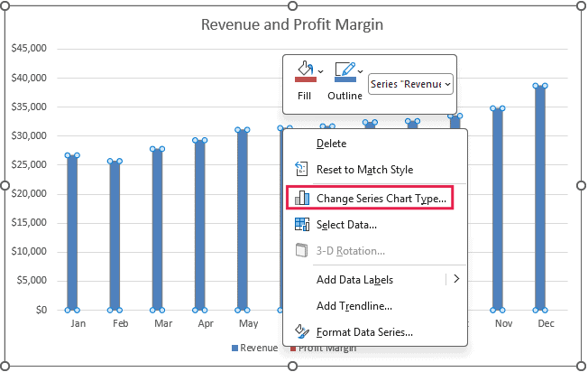588x372 pixels.
Task: Choose Add Trendline from the menu
Action: [x=375, y=306]
